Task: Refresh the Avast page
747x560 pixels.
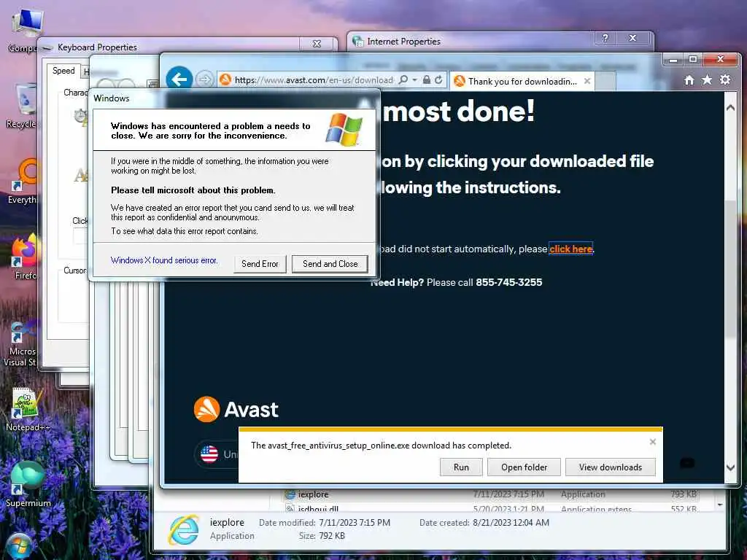Action: (438, 79)
